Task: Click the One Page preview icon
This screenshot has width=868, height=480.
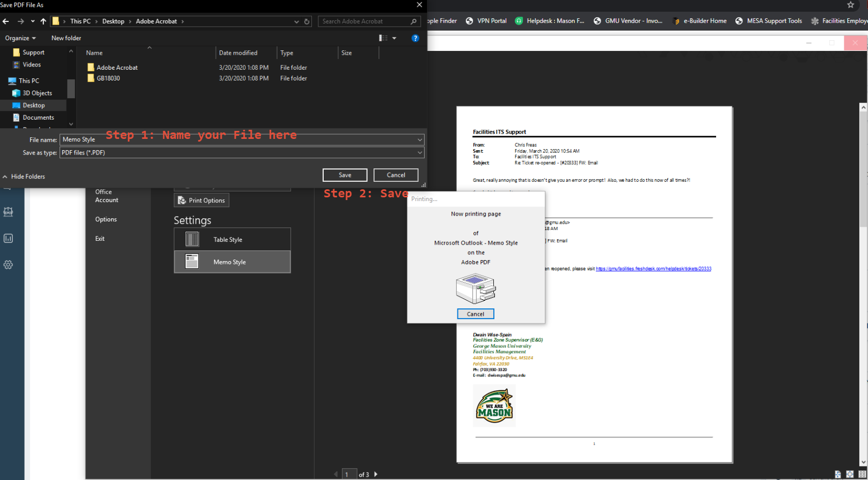Action: click(850, 474)
